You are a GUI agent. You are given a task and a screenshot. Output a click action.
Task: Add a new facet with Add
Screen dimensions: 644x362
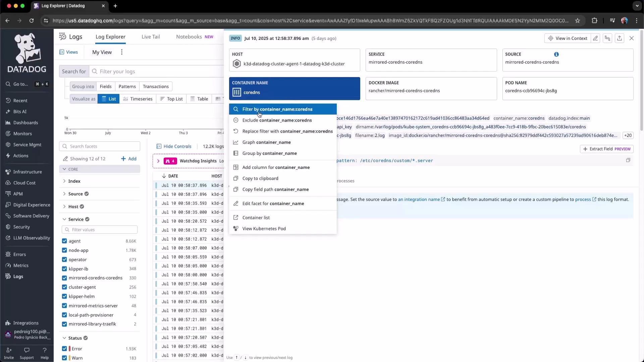tap(129, 159)
